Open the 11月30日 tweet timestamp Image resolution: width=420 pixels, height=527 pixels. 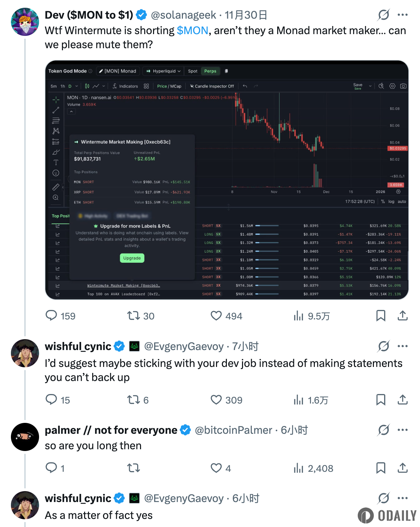tap(246, 15)
